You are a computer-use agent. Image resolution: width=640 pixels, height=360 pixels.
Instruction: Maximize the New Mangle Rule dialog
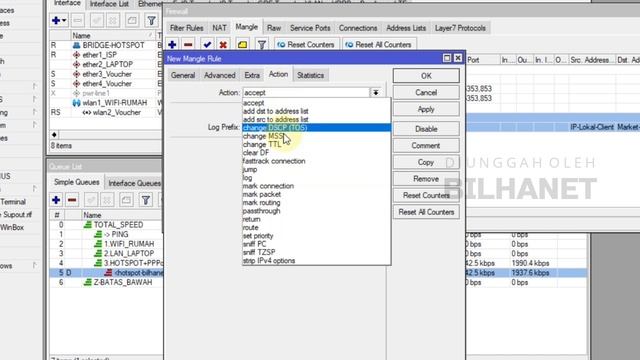(x=447, y=58)
